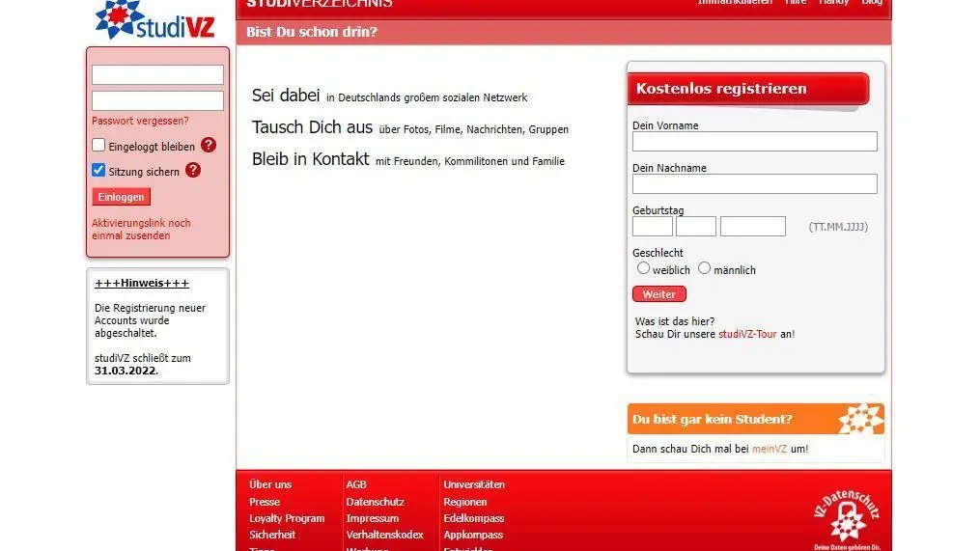Open the Passwort vergessen link
980x551 pixels.
[140, 121]
